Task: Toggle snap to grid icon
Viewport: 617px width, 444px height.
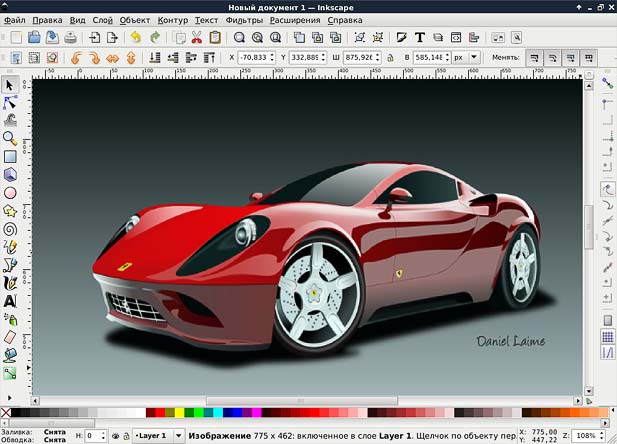Action: tap(608, 337)
